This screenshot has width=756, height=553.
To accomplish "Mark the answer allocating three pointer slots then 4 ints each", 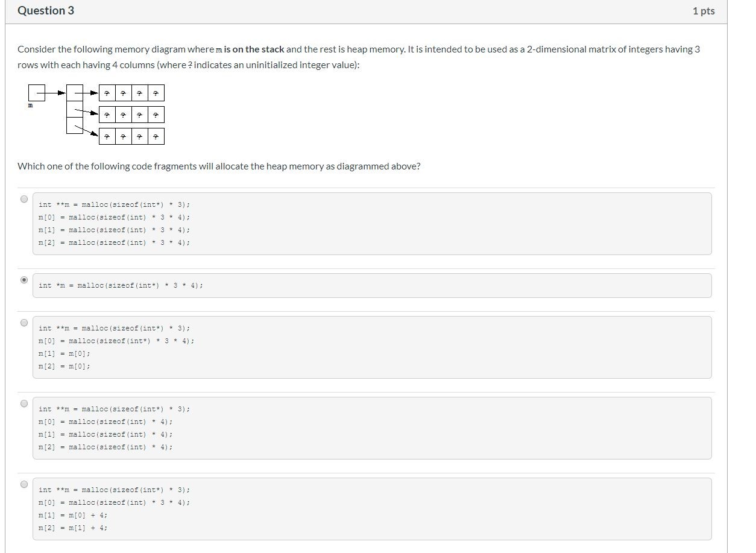I will pyautogui.click(x=24, y=403).
